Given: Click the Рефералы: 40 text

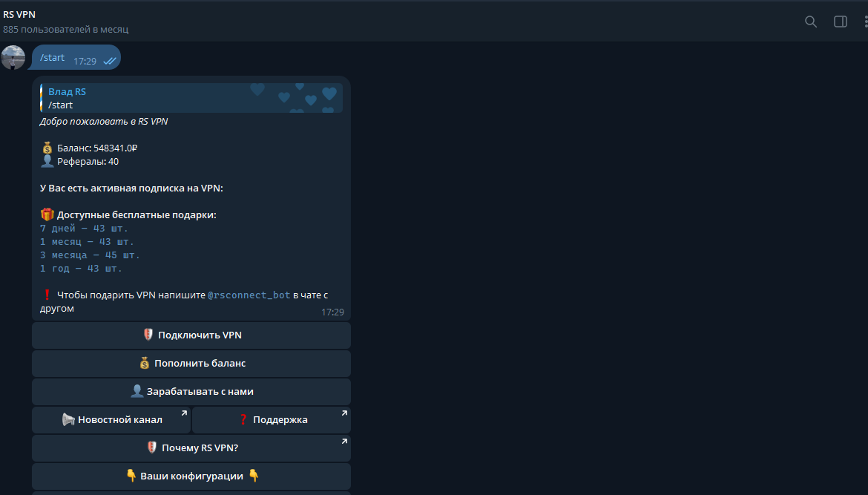Looking at the screenshot, I should (x=88, y=162).
